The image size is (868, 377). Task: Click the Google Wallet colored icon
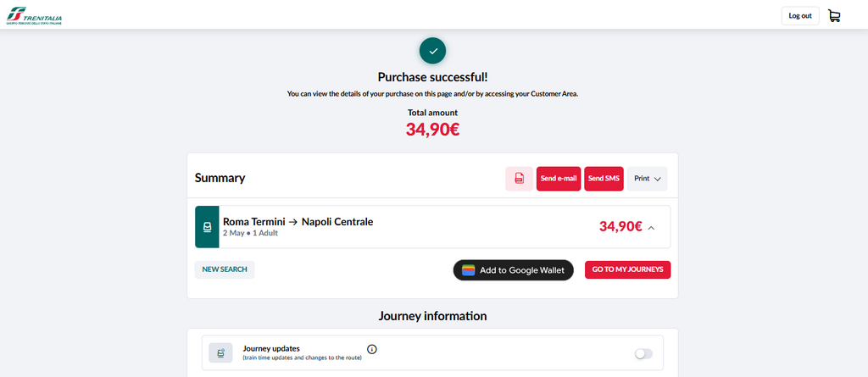coord(469,270)
